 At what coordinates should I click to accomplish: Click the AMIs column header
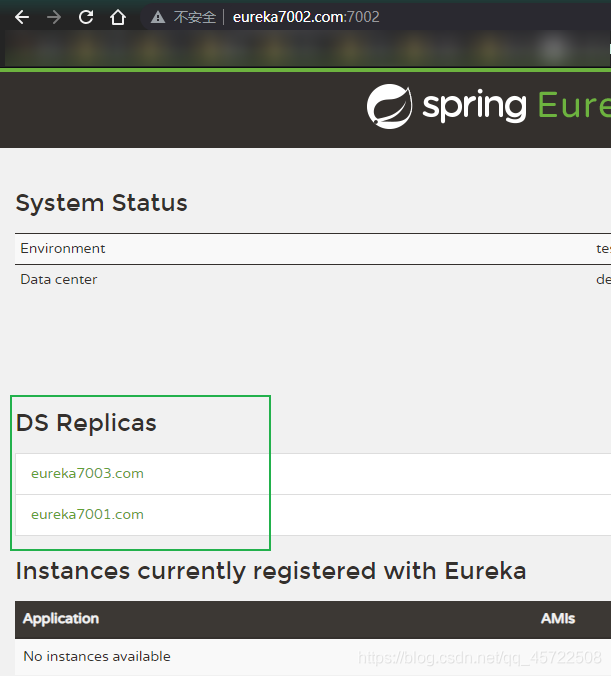[x=558, y=619]
